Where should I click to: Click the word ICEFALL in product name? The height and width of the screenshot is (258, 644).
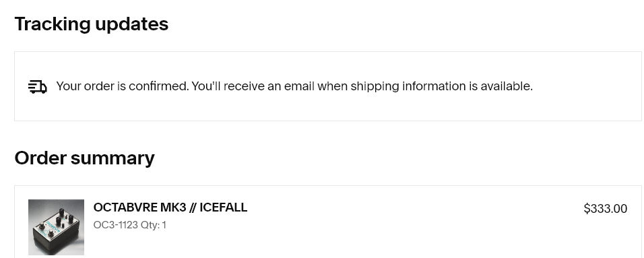tap(223, 207)
